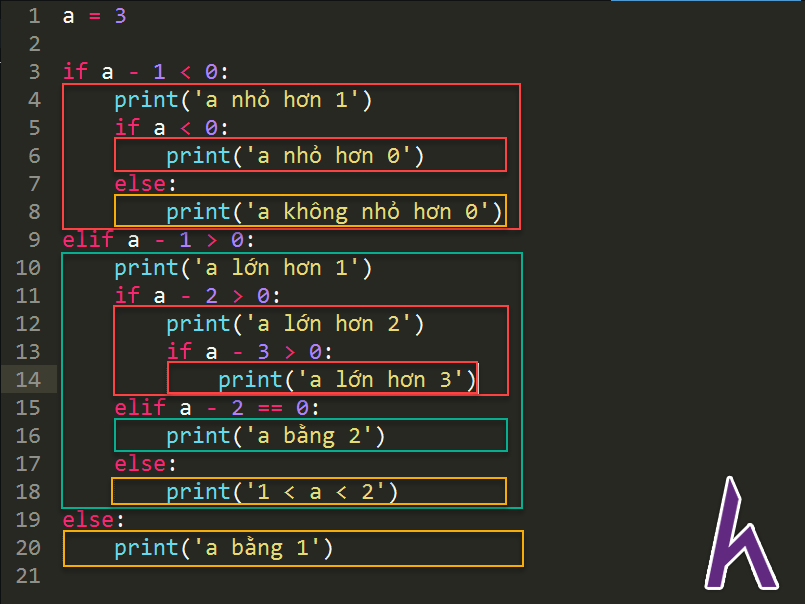Place cursor on 'a = 3' line
Screen dimensions: 805x604
click(94, 16)
